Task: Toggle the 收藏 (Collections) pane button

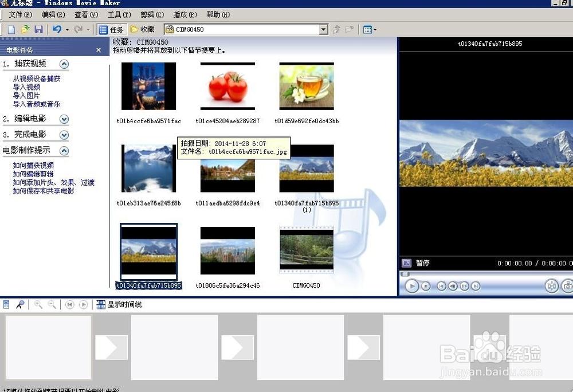Action: [x=143, y=29]
